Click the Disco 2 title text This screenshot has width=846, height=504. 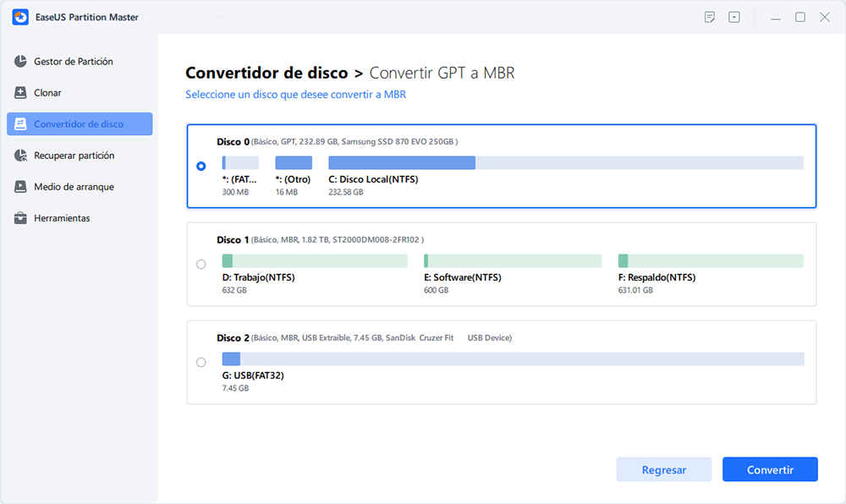coord(233,338)
